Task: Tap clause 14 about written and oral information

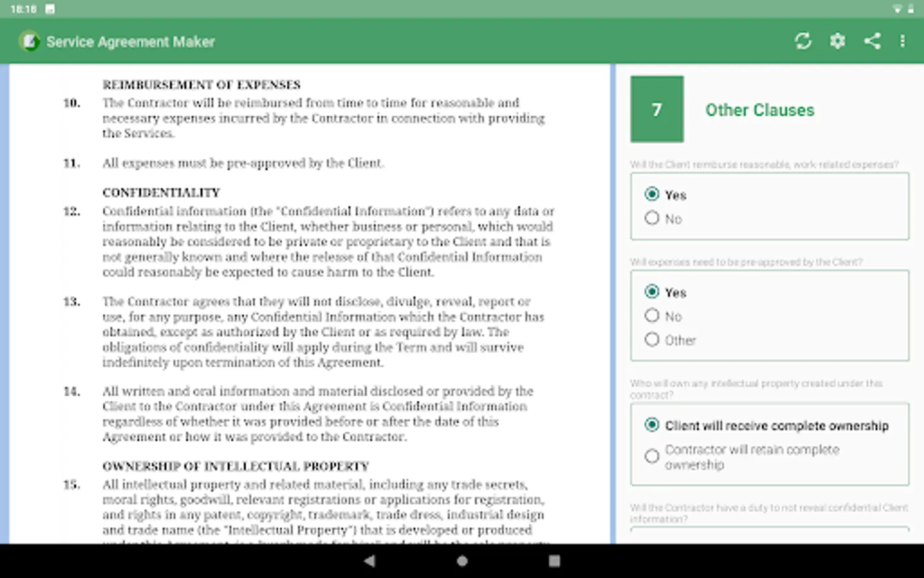Action: click(318, 414)
